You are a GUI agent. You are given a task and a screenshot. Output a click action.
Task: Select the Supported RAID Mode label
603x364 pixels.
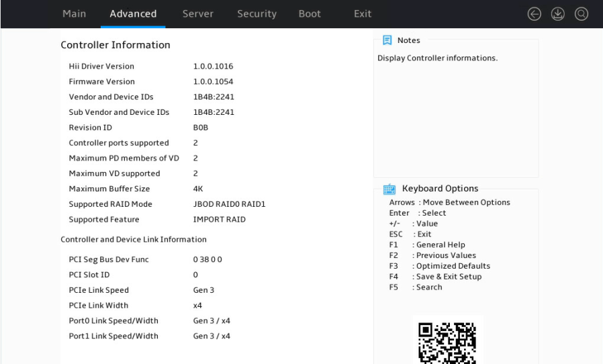click(x=110, y=204)
